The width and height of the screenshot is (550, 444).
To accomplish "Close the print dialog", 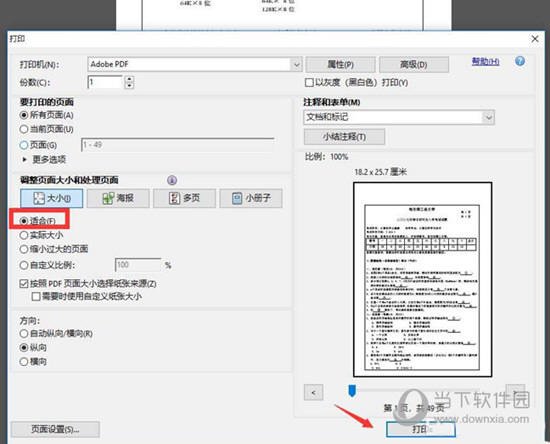I will tap(535, 39).
